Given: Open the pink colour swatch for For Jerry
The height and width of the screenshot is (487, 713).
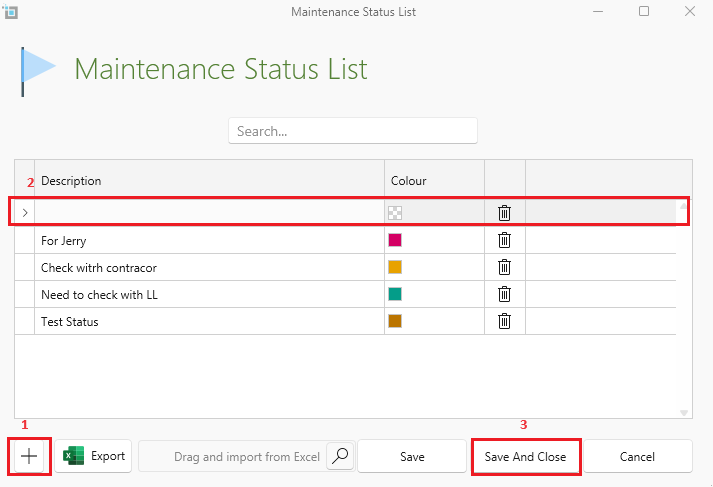Looking at the screenshot, I should [395, 240].
